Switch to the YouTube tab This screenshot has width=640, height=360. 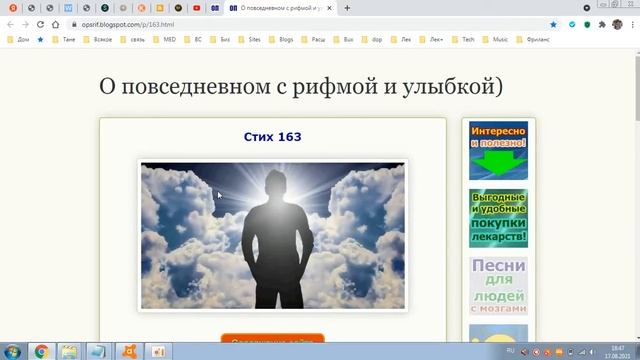coord(197,8)
